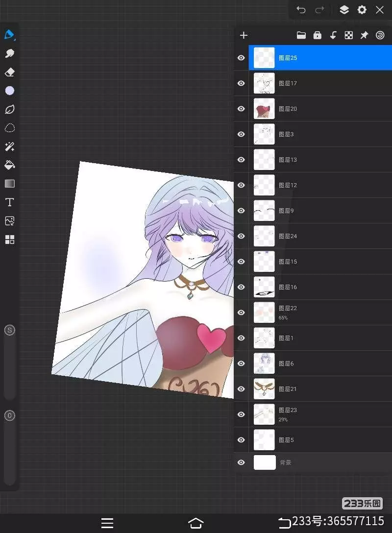Choose the Gradient tool

pos(9,184)
